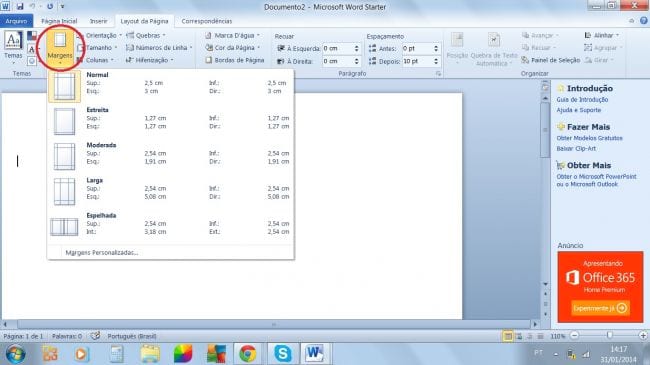Toggle the spelling check status icon
Screen dimensions: 650x365
95,336
